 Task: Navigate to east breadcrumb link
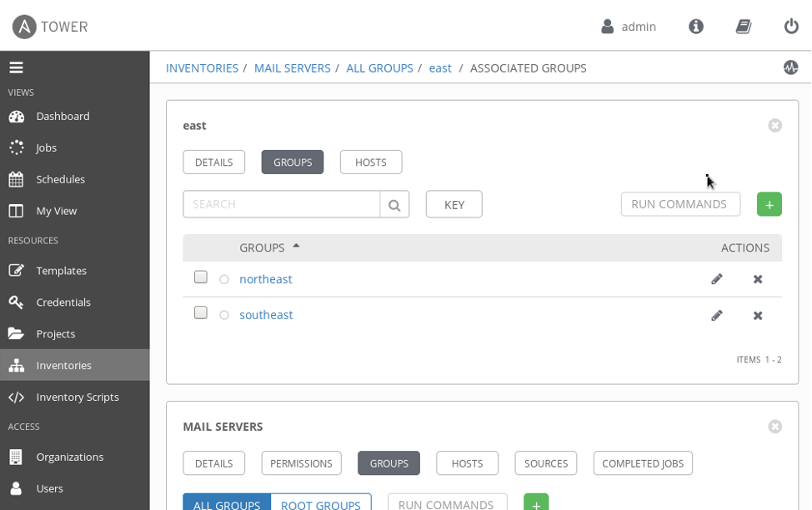click(x=440, y=68)
